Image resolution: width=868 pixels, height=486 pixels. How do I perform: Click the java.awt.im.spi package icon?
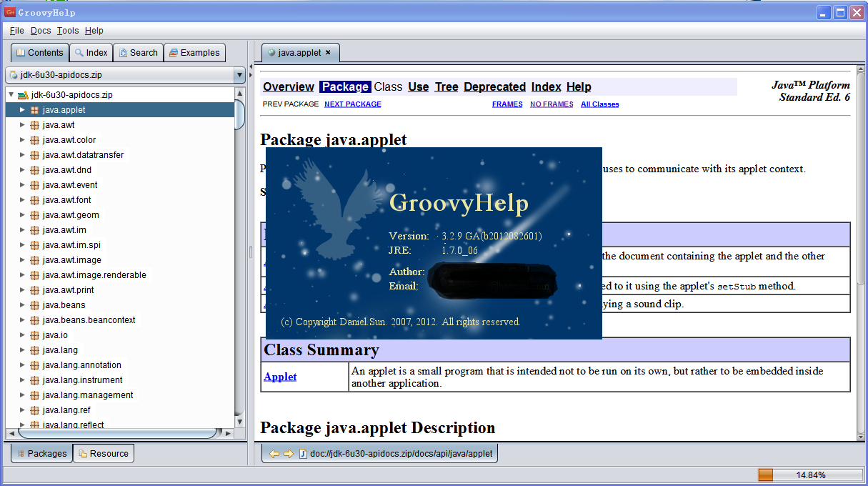point(34,245)
